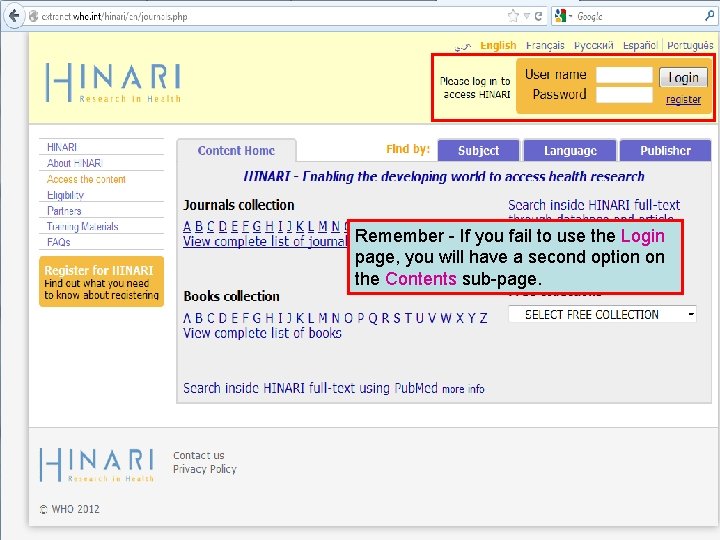Switch language to Русский
This screenshot has height=540, width=720.
(x=593, y=45)
